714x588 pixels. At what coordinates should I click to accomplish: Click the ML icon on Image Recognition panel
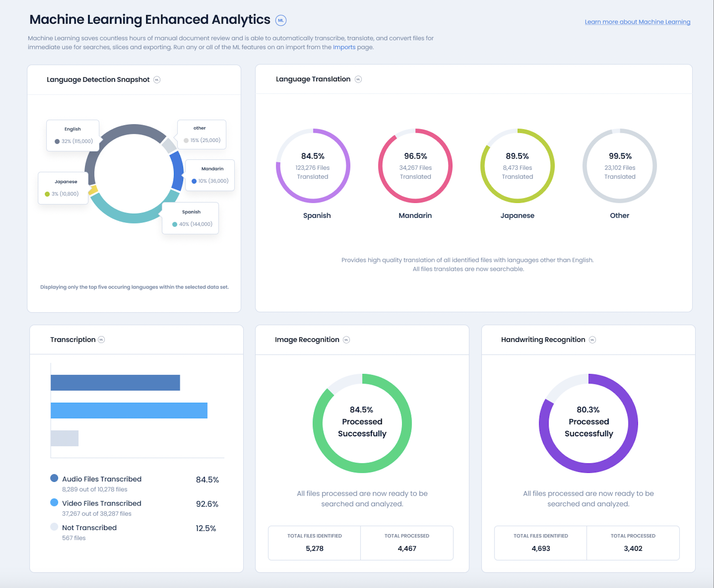tap(346, 340)
